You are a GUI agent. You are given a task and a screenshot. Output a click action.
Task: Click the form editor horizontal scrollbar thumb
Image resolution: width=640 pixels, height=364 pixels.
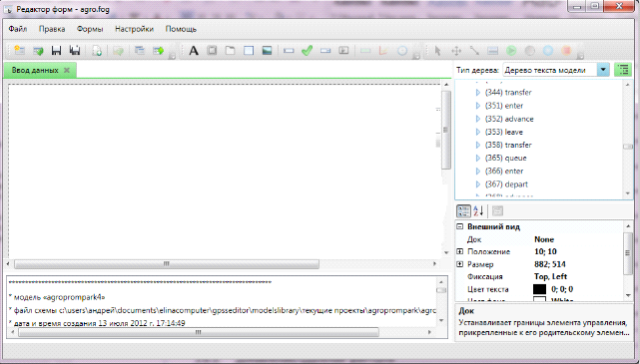(x=167, y=264)
